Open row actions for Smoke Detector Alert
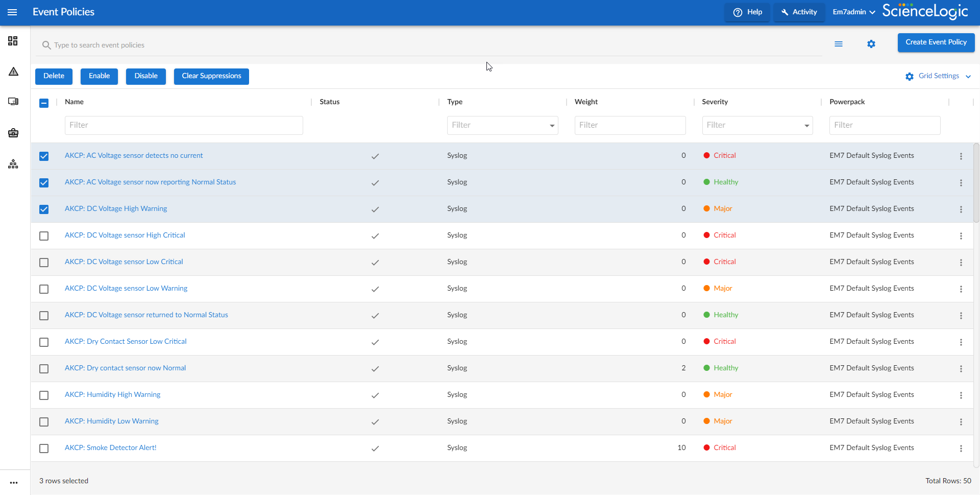 click(x=961, y=449)
